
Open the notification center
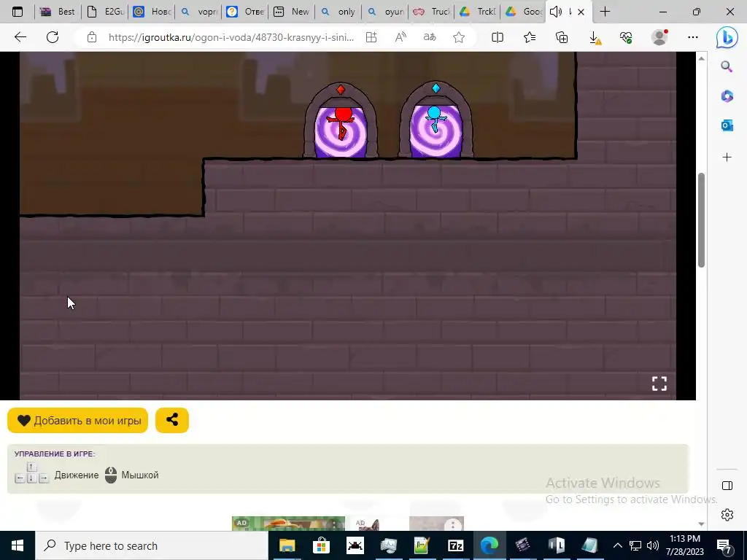coord(724,545)
